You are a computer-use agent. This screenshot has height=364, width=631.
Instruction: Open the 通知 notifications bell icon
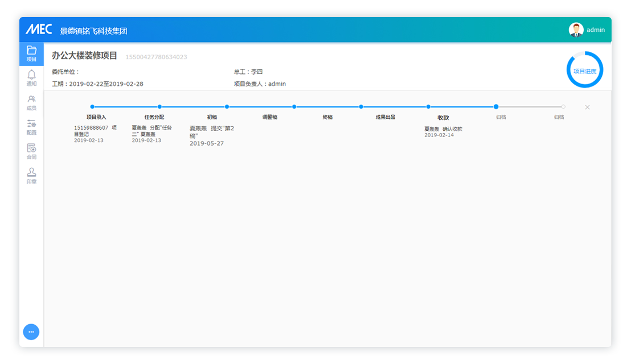31,78
